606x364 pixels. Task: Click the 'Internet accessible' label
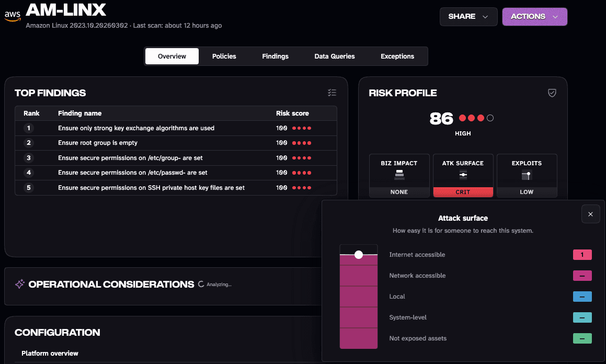417,255
